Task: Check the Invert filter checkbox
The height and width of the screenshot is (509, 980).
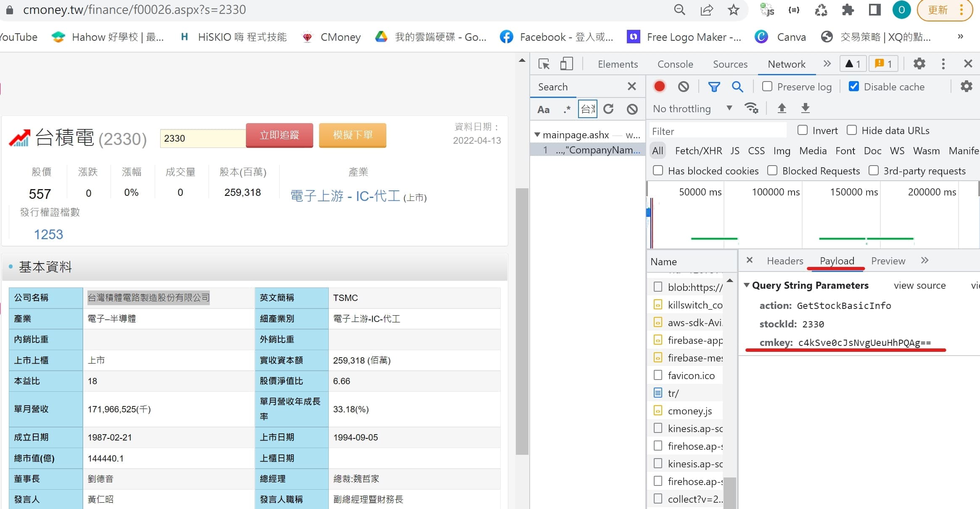Action: click(803, 130)
